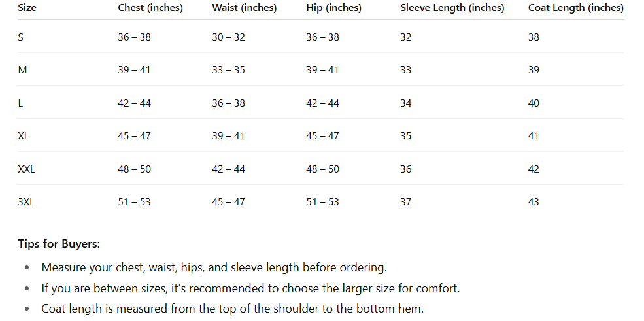Screen dimensions: 644x321
Task: Click the Coat Length (inches) header
Action: [575, 8]
